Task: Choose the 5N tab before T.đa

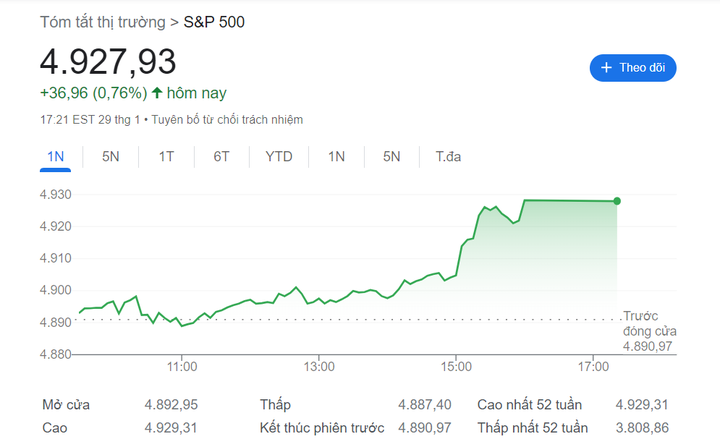Action: (x=391, y=157)
